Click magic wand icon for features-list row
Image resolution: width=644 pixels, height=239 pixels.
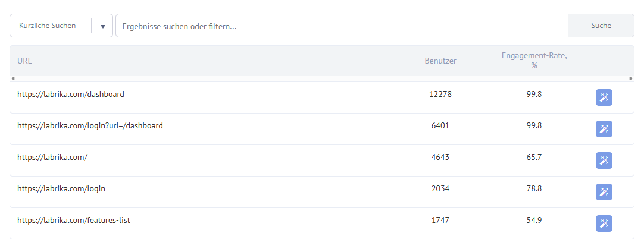(x=604, y=224)
